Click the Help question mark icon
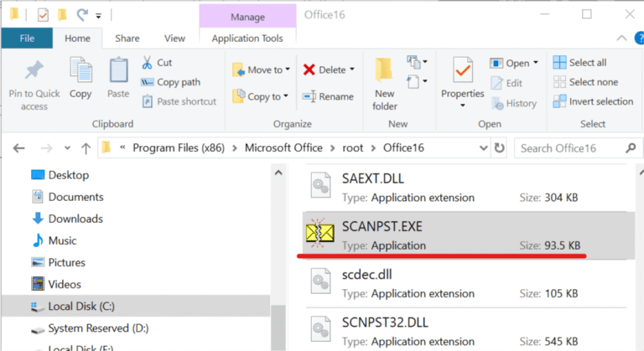The height and width of the screenshot is (351, 644). 640,39
